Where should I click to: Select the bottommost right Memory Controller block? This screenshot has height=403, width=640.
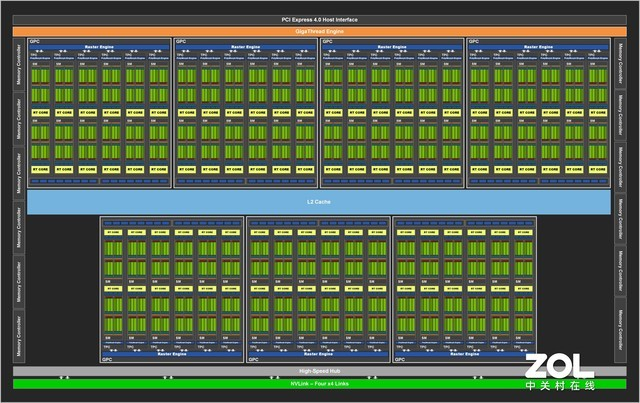pos(620,337)
